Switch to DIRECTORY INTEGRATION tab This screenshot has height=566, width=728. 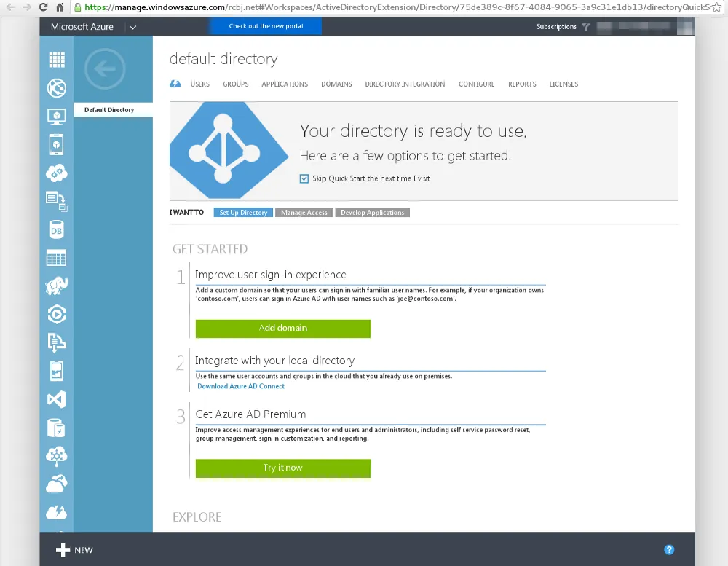405,84
